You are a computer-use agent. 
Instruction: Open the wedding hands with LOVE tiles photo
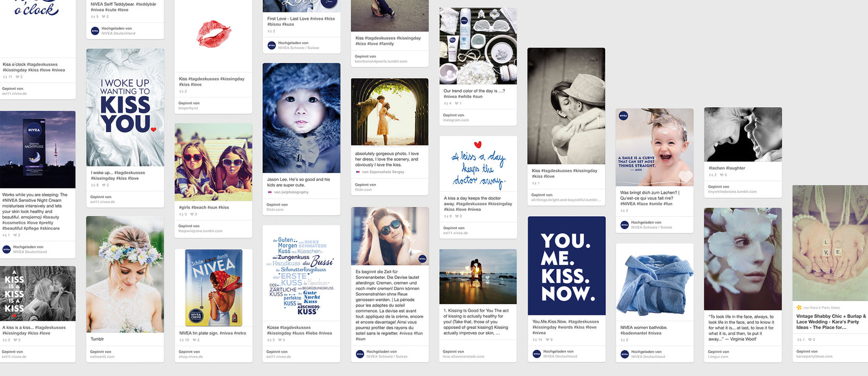click(x=830, y=243)
